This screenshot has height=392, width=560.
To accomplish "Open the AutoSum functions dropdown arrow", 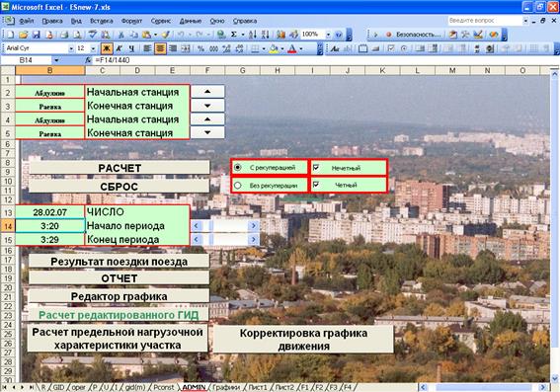I will (x=243, y=35).
